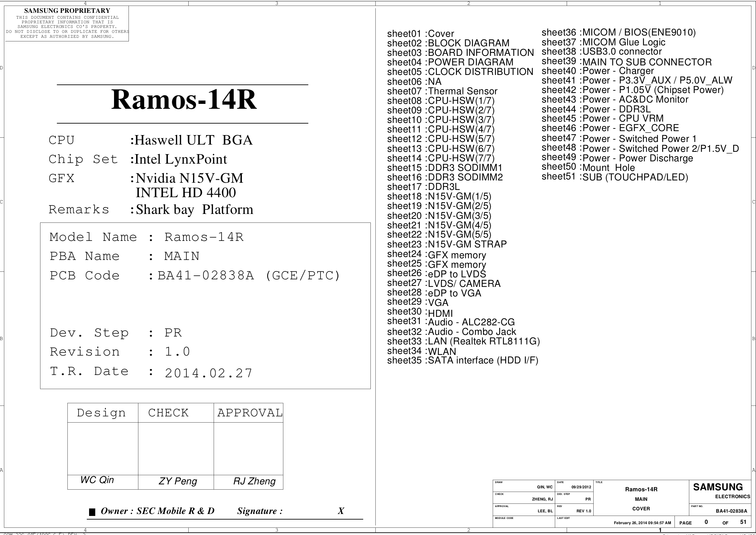Click the black square bullet before Owner
The height and width of the screenshot is (535, 756).
coord(92,512)
